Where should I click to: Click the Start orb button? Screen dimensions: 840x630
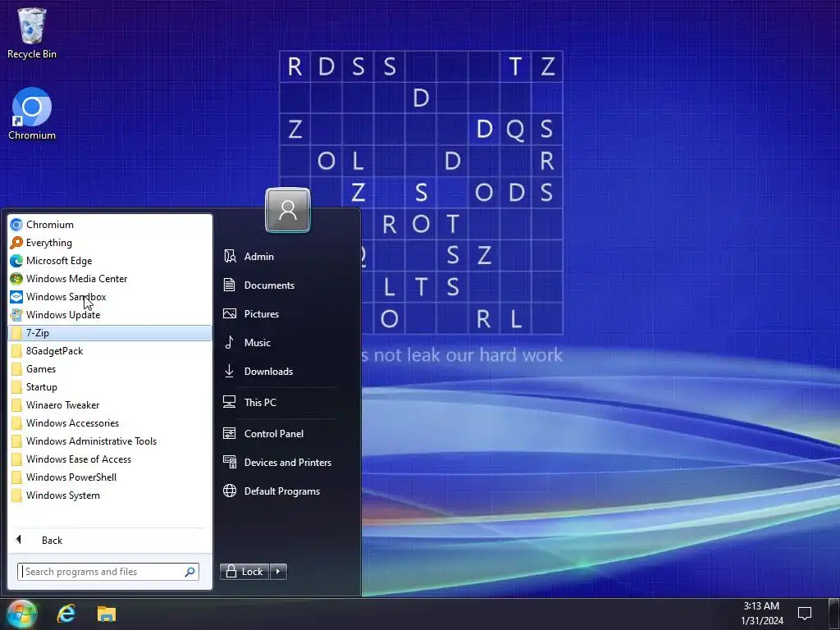point(22,614)
